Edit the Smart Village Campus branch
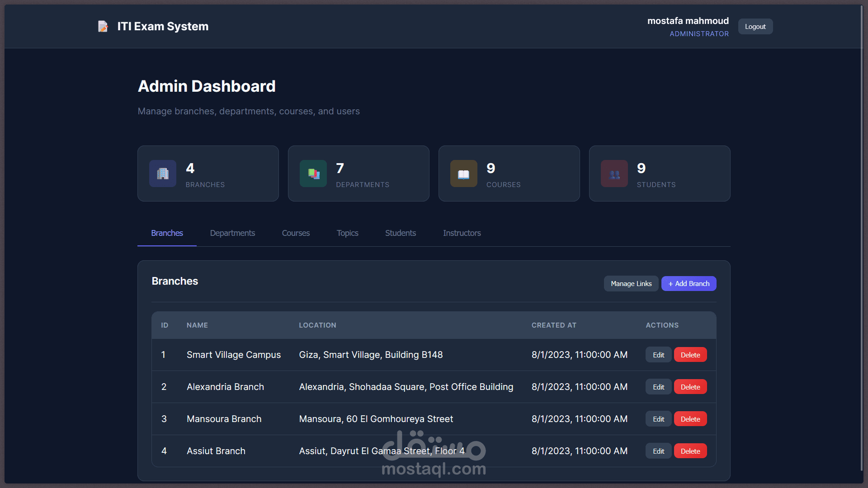The height and width of the screenshot is (488, 868). (658, 355)
